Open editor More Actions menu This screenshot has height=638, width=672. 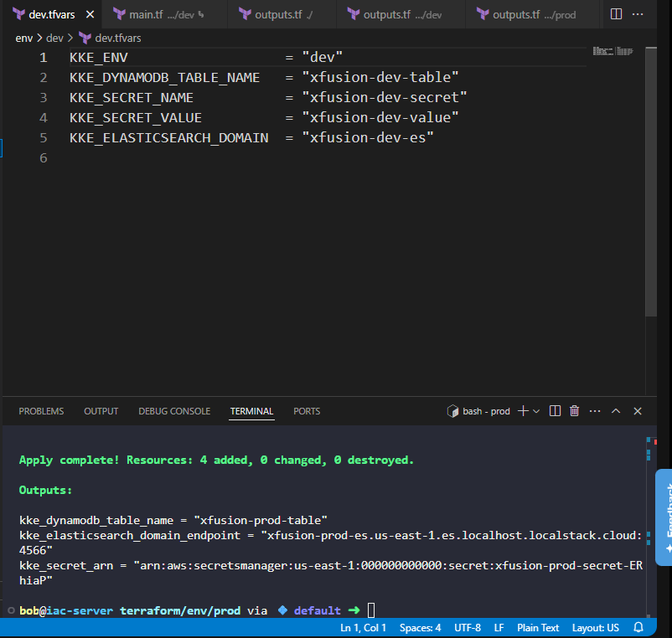638,14
